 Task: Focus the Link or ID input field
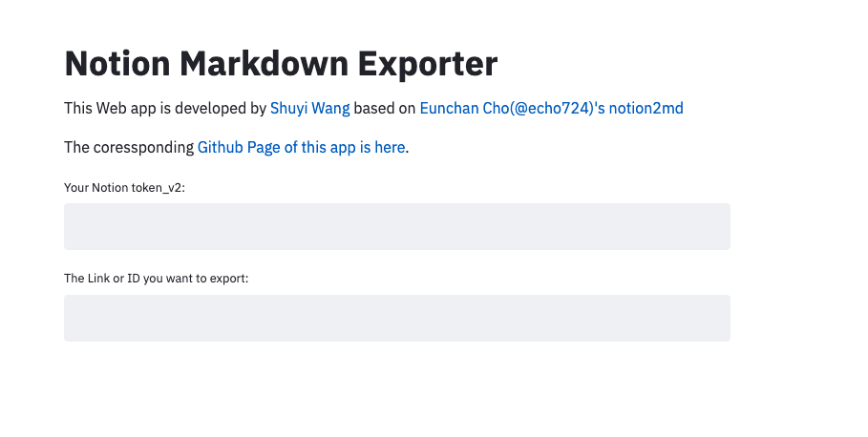tap(397, 318)
